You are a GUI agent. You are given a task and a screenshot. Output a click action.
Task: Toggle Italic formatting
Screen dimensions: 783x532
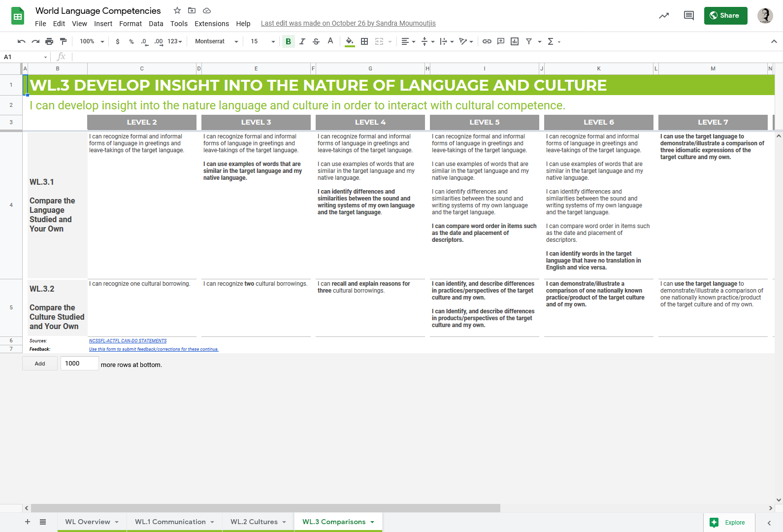click(302, 41)
